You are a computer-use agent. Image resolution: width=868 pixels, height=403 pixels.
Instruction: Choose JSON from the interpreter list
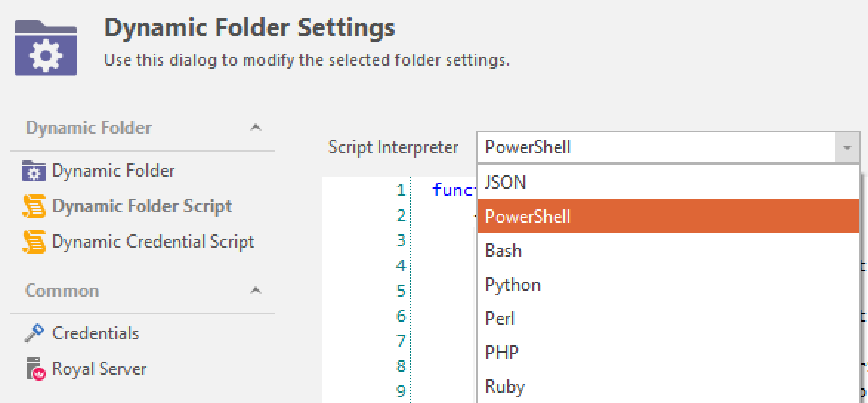tap(506, 183)
